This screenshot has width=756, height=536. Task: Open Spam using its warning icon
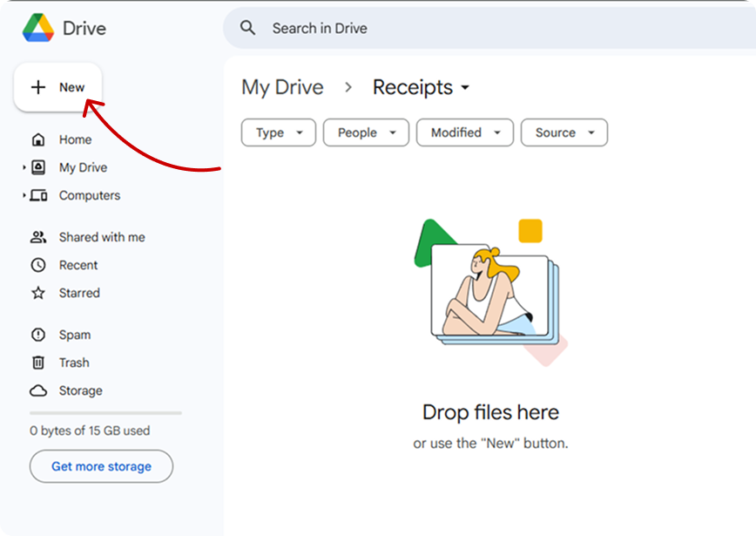tap(38, 335)
